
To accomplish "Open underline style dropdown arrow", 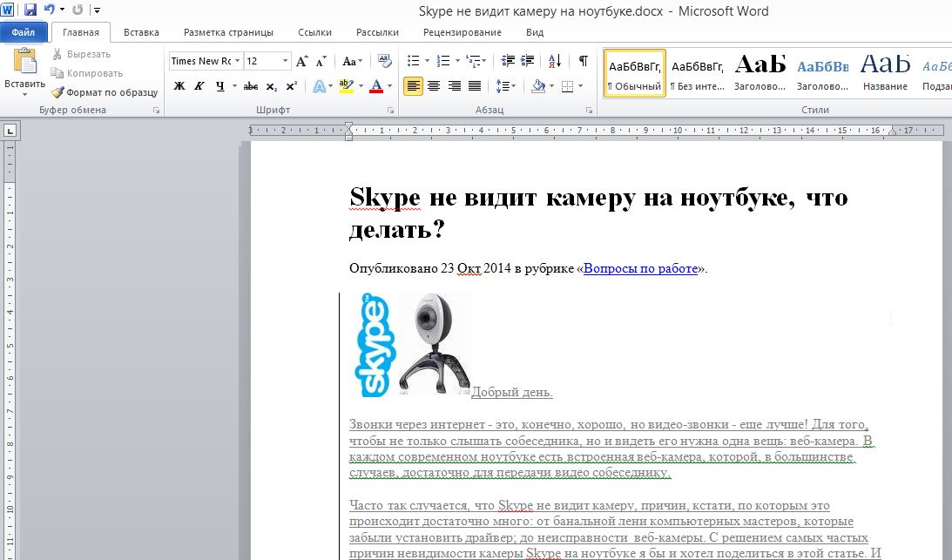I will 234,86.
